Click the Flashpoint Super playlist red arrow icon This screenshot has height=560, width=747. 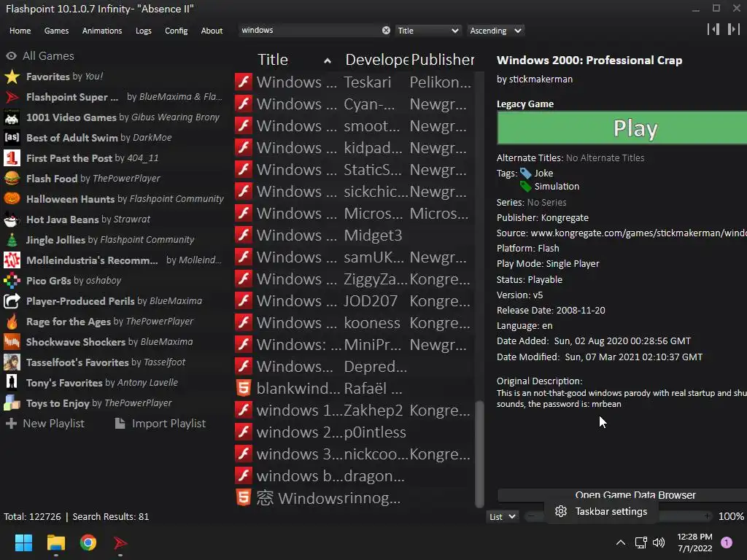point(12,97)
